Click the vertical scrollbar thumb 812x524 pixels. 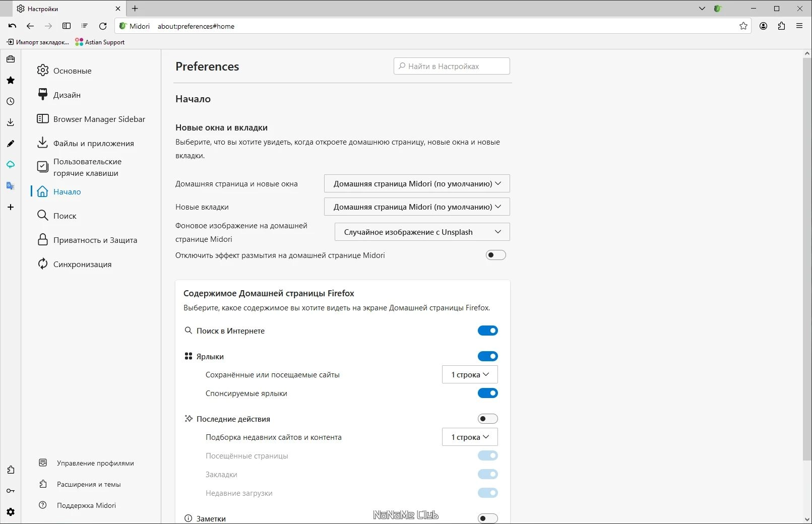pos(807,259)
